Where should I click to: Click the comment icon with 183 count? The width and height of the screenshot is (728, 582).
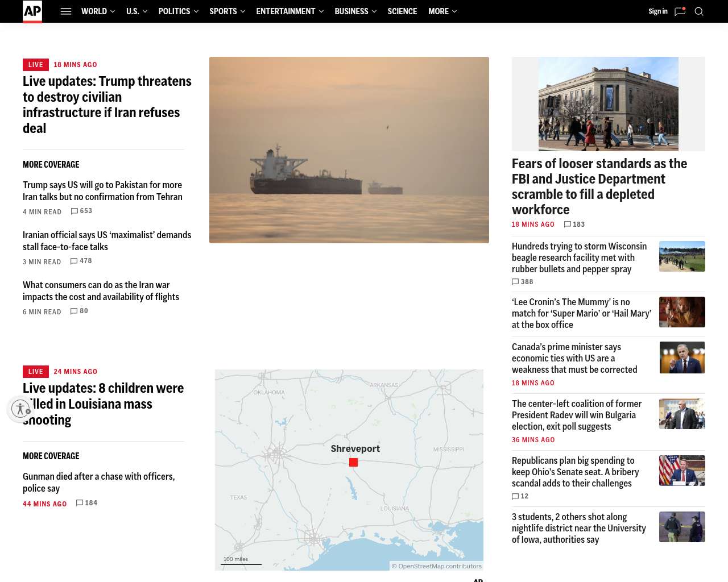[568, 225]
